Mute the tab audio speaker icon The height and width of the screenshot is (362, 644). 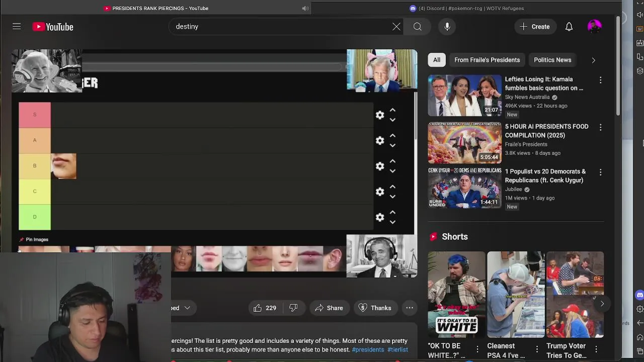305,8
